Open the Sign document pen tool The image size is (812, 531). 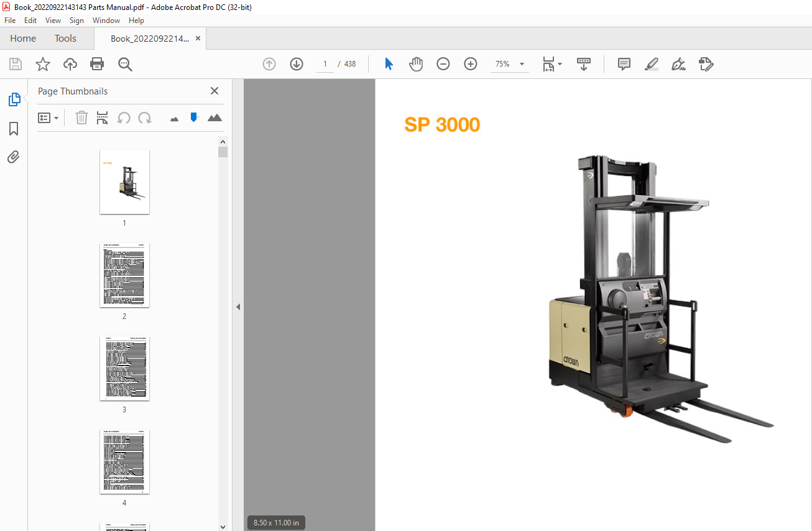pyautogui.click(x=678, y=64)
